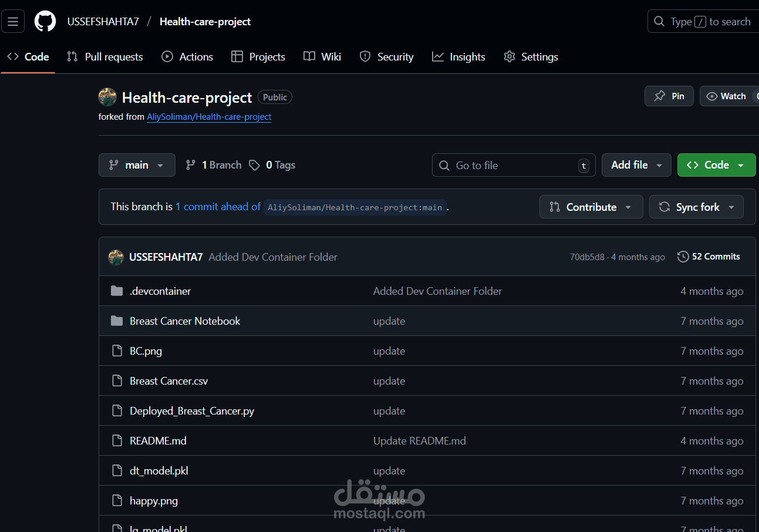The width and height of the screenshot is (759, 532).
Task: Click the file icon next to Deployed_Breast_Cancer.py
Action: pos(117,411)
